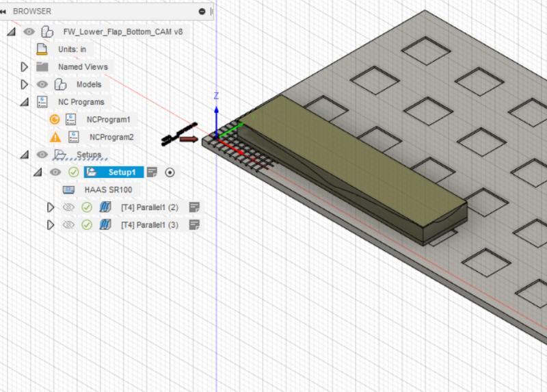547x392 pixels.
Task: Click the Parallel1 (3) toolpath strategy icon
Action: pyautogui.click(x=105, y=225)
